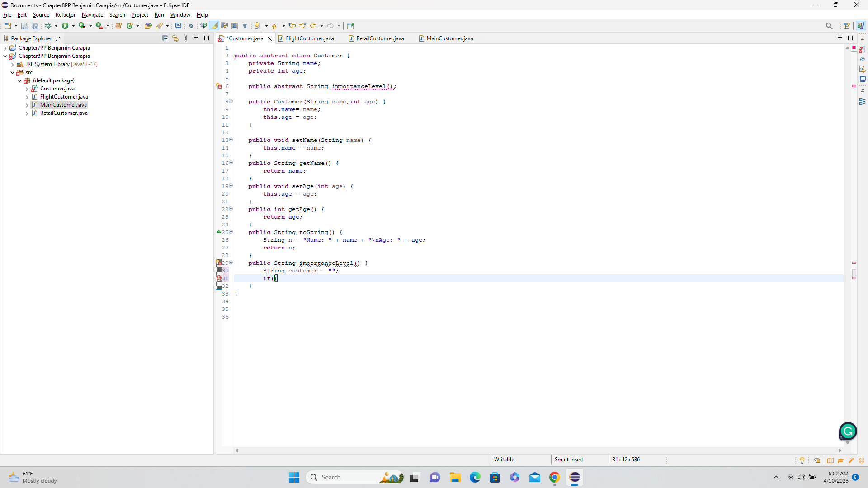Open the Refactor menu

(66, 15)
